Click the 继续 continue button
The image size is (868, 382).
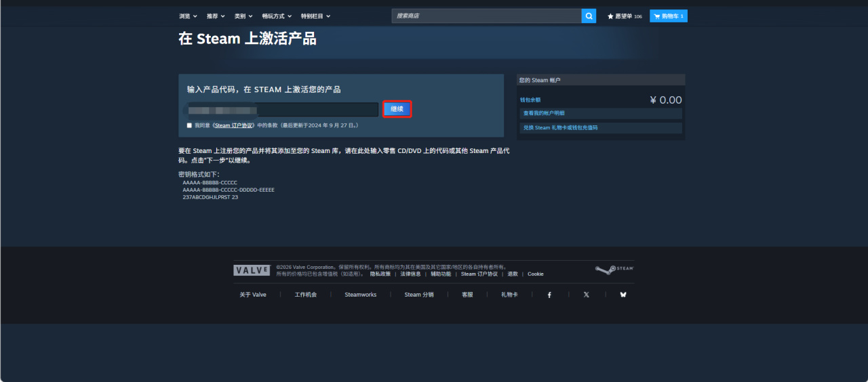tap(397, 109)
